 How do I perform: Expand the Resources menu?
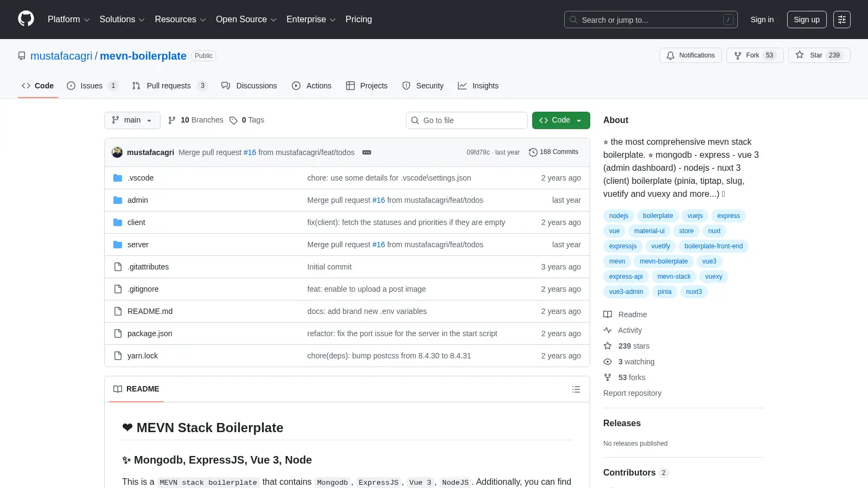180,20
